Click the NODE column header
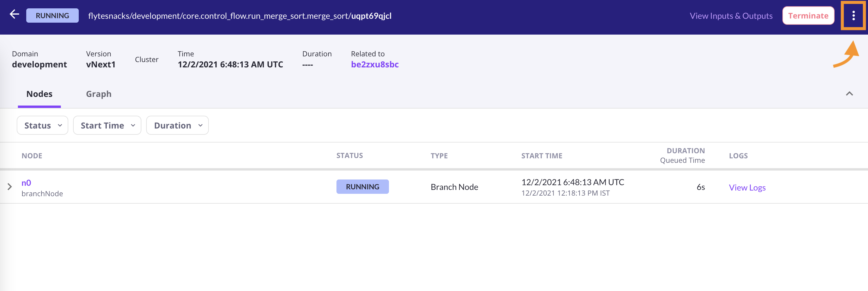 pos(32,156)
